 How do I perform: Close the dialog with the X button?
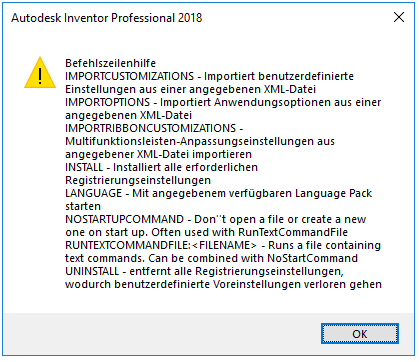tap(399, 17)
